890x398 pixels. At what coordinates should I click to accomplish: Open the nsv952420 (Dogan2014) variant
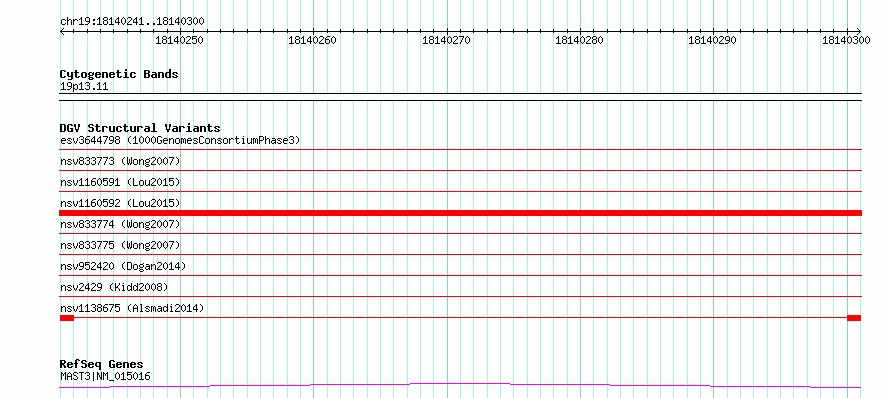(x=123, y=266)
